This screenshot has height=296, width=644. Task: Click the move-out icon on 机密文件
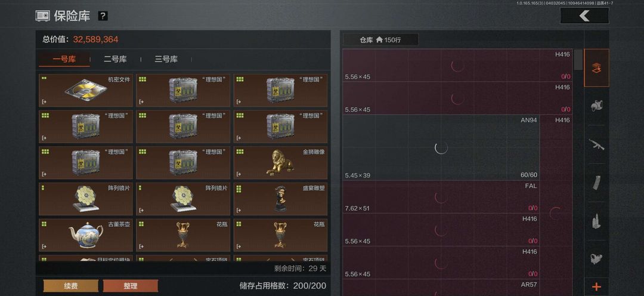pos(44,101)
